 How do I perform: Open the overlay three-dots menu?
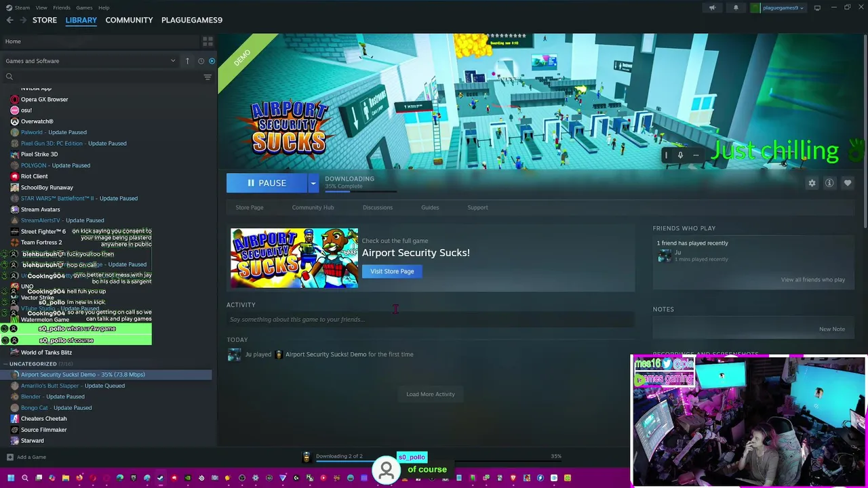click(x=696, y=155)
